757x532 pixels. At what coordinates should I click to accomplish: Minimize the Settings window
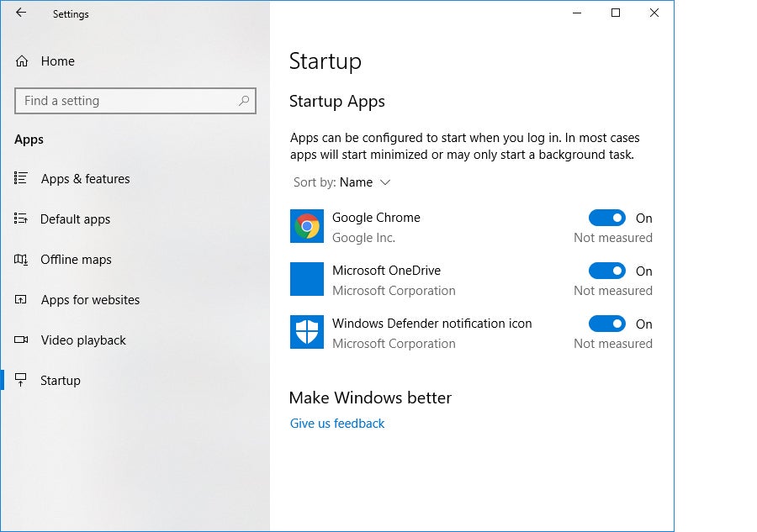click(x=577, y=13)
